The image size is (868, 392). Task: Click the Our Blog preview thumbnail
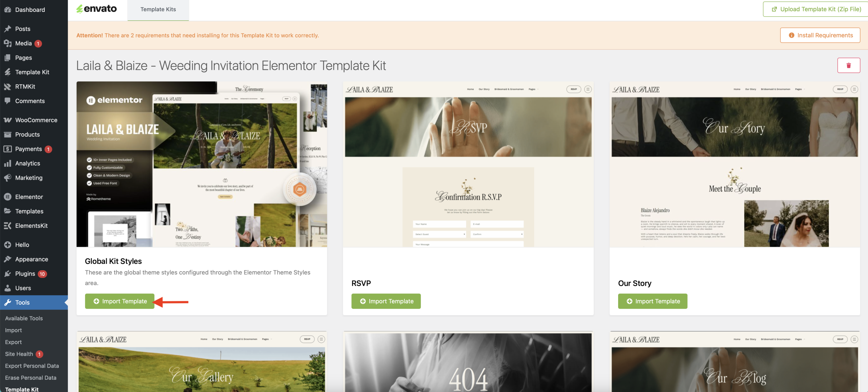[735, 361]
